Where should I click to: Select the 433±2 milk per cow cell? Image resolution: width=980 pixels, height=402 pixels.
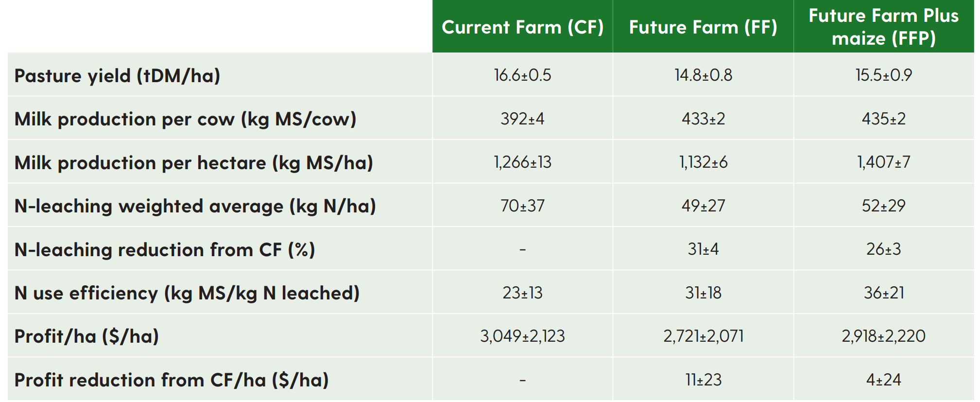(703, 119)
